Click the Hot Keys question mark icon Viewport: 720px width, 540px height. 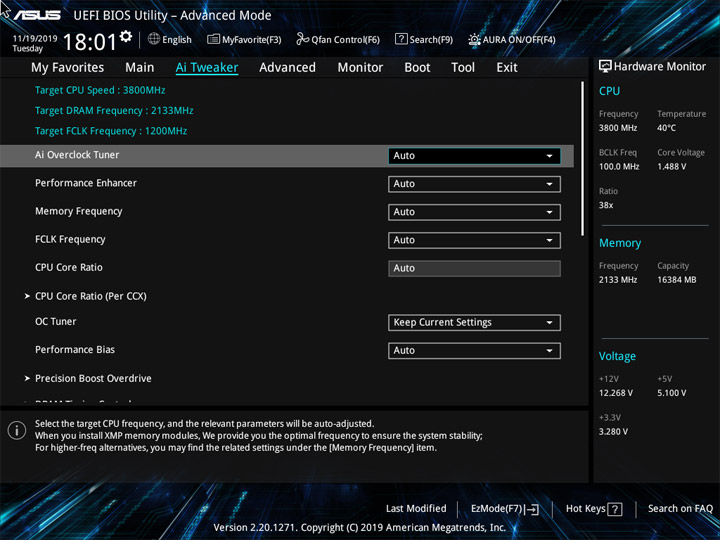coord(615,509)
